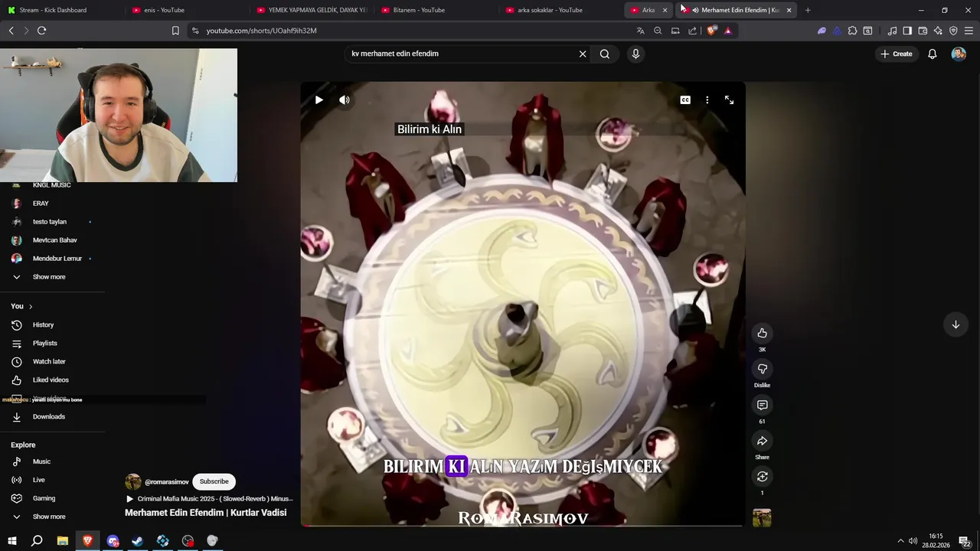Switch to Bitanem - YouTube tab
980x551 pixels.
click(x=436, y=10)
